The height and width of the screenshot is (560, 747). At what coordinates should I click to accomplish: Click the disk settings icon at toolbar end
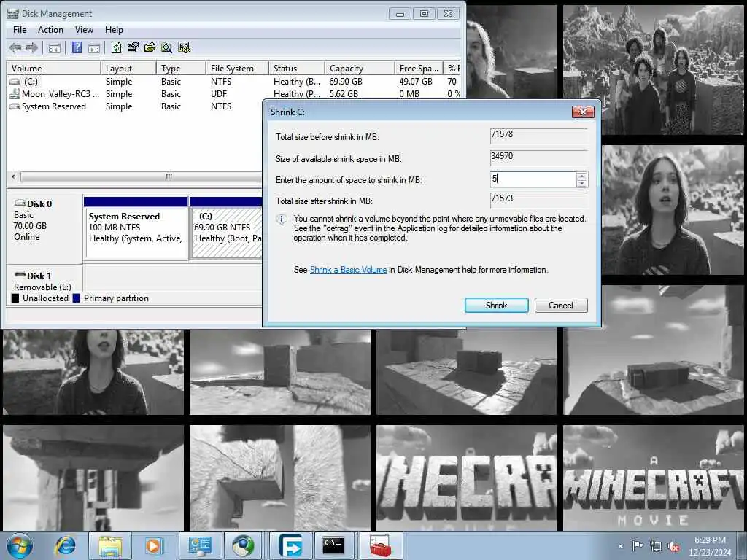tap(183, 47)
